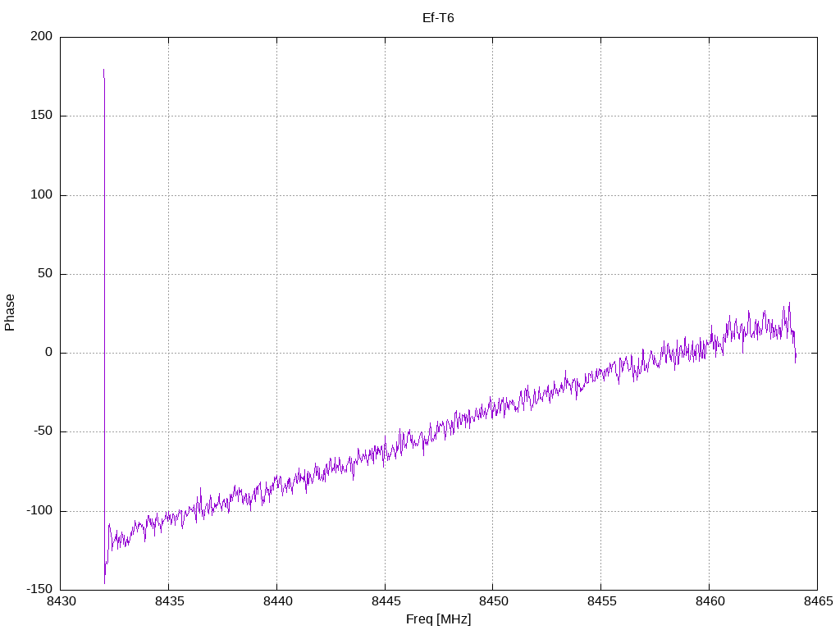Click y-axis tick label -100
The height and width of the screenshot is (630, 840).
click(39, 511)
